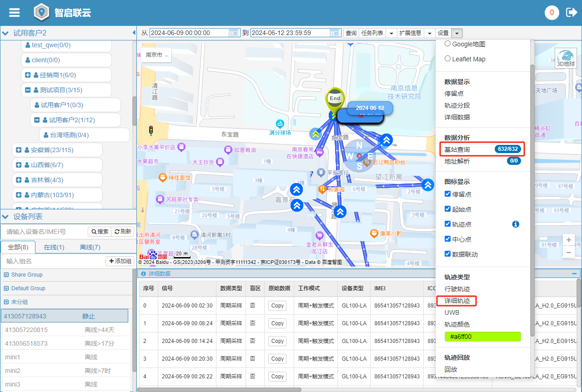Click the End marker on map
This screenshot has height=392, width=582.
pos(335,99)
